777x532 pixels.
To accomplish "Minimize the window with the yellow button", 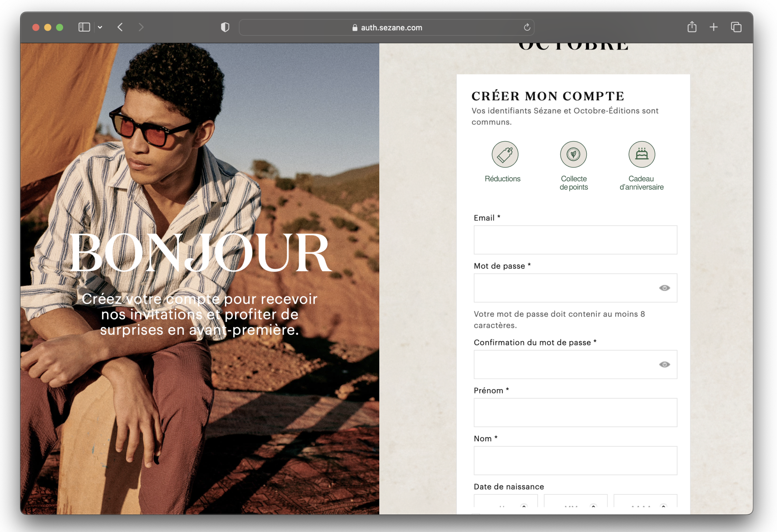I will tap(48, 27).
